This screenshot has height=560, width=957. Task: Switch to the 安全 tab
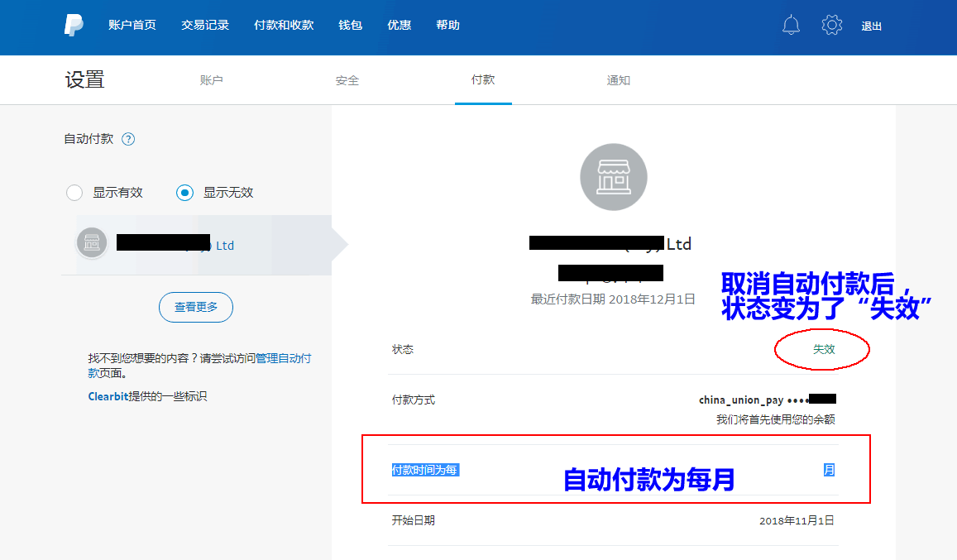point(347,79)
